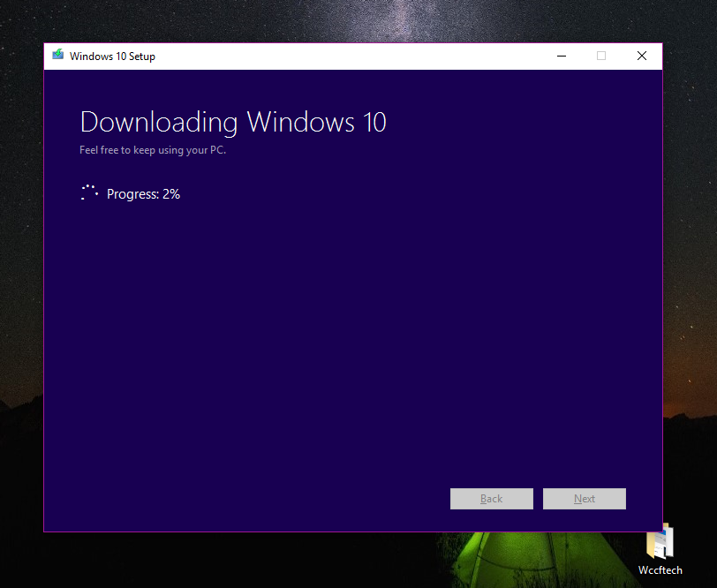Minimize the Windows 10 Setup window

[x=562, y=56]
